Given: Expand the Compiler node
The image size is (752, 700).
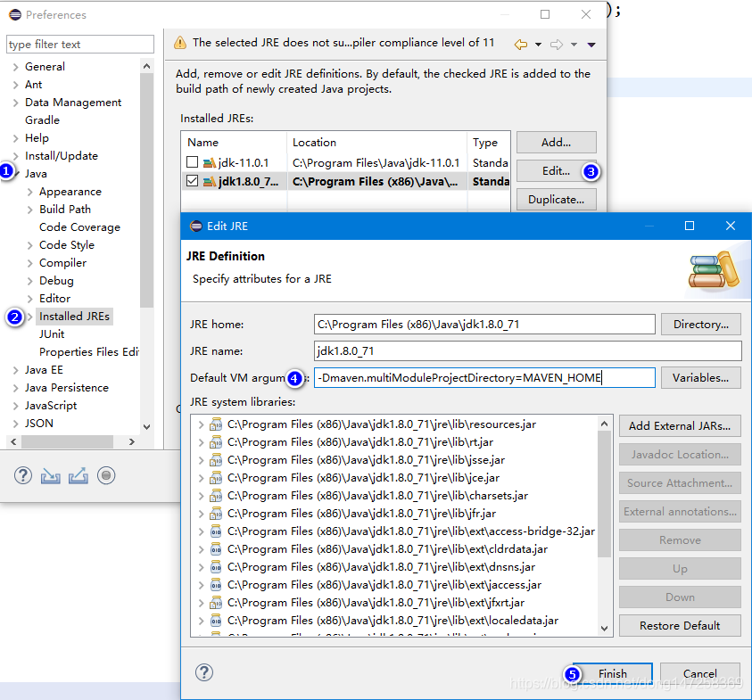Looking at the screenshot, I should pyautogui.click(x=29, y=263).
